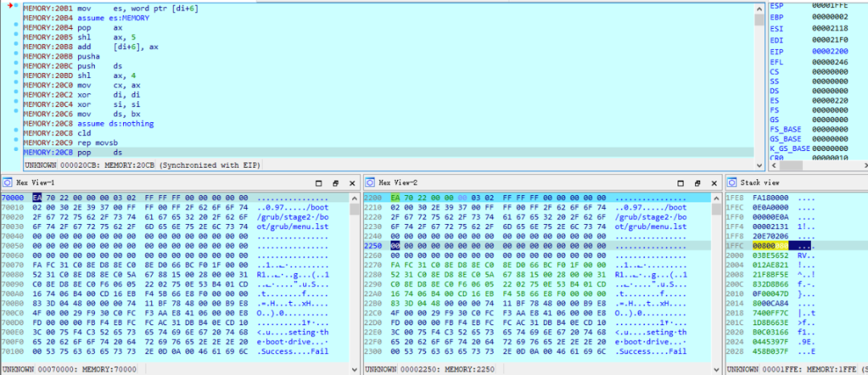Image resolution: width=868 pixels, height=375 pixels.
Task: Click the registers panel horizontal scrollbar thumb
Action: [792, 165]
